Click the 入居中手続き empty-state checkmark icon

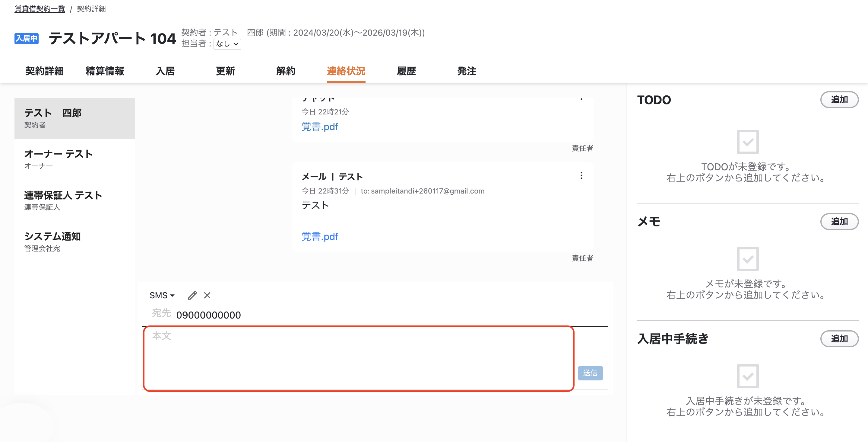[748, 376]
